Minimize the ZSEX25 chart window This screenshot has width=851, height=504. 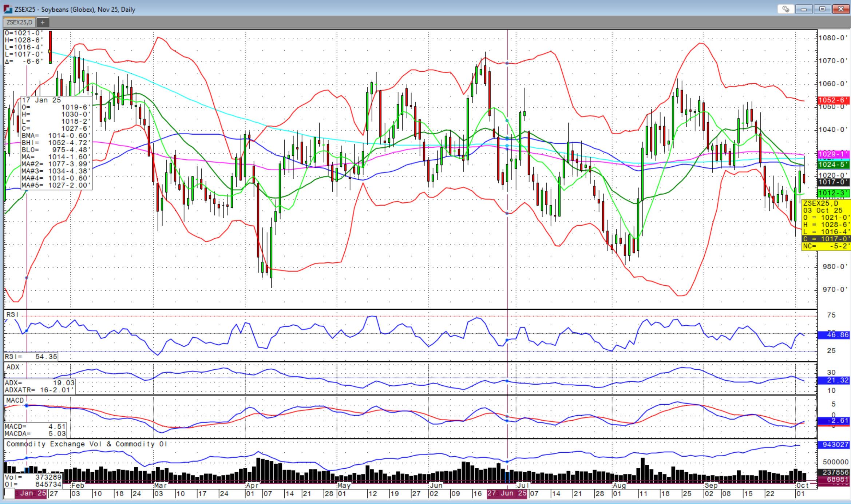pyautogui.click(x=804, y=9)
